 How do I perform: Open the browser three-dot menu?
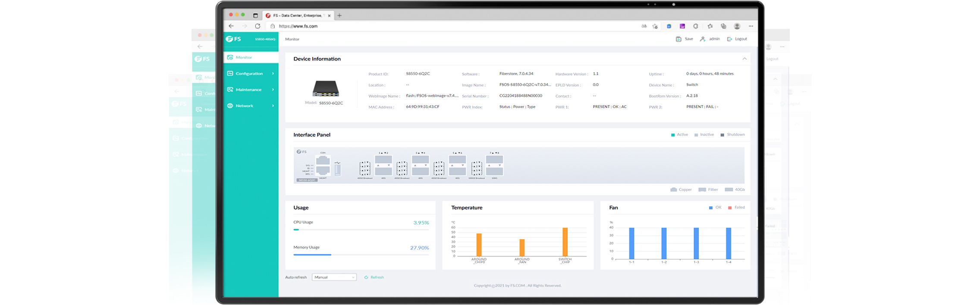751,26
